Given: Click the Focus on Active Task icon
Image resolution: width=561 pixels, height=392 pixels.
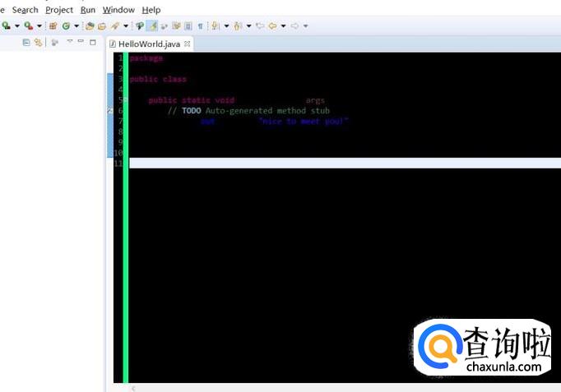Looking at the screenshot, I should 55,43.
